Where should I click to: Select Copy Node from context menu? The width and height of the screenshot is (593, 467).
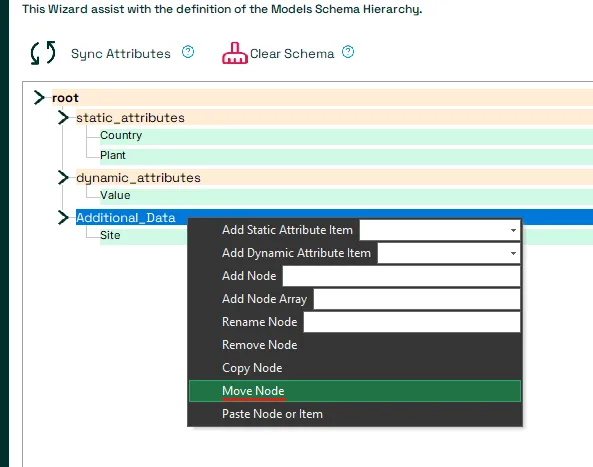(x=355, y=368)
